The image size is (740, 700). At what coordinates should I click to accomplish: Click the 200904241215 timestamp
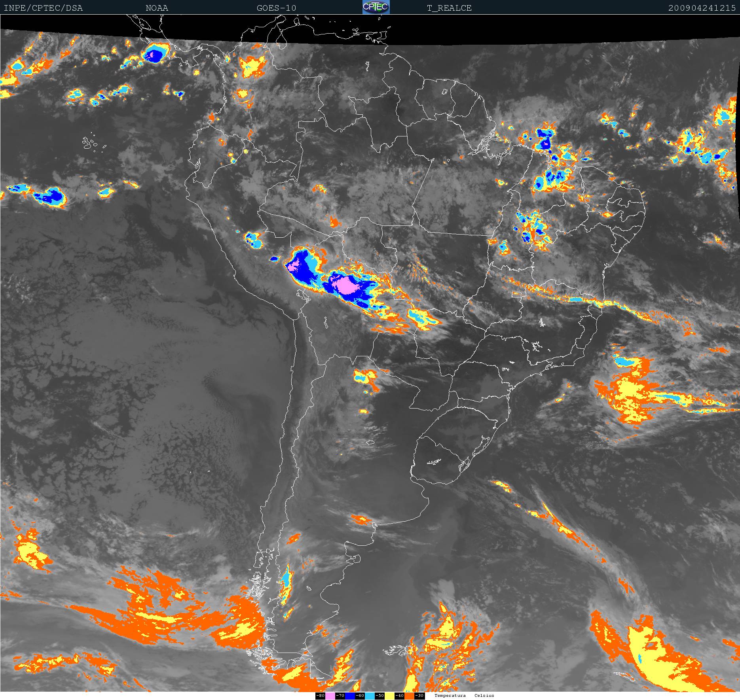702,8
